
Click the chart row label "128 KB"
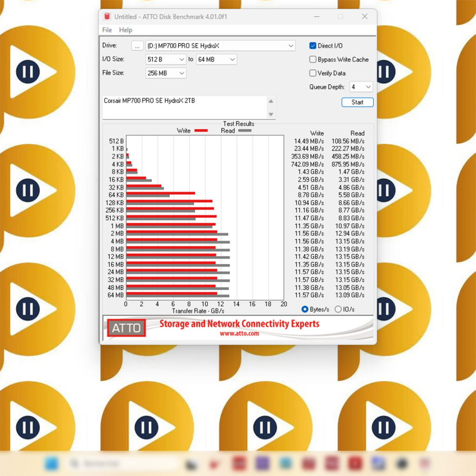114,203
